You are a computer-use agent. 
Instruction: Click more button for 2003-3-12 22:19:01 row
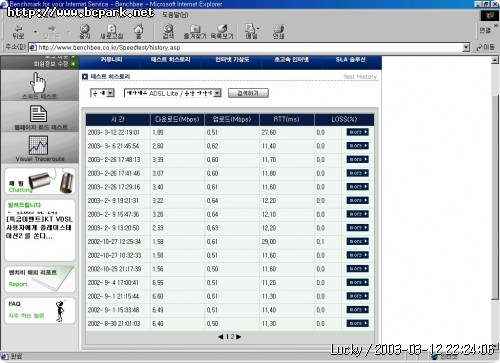pos(357,132)
